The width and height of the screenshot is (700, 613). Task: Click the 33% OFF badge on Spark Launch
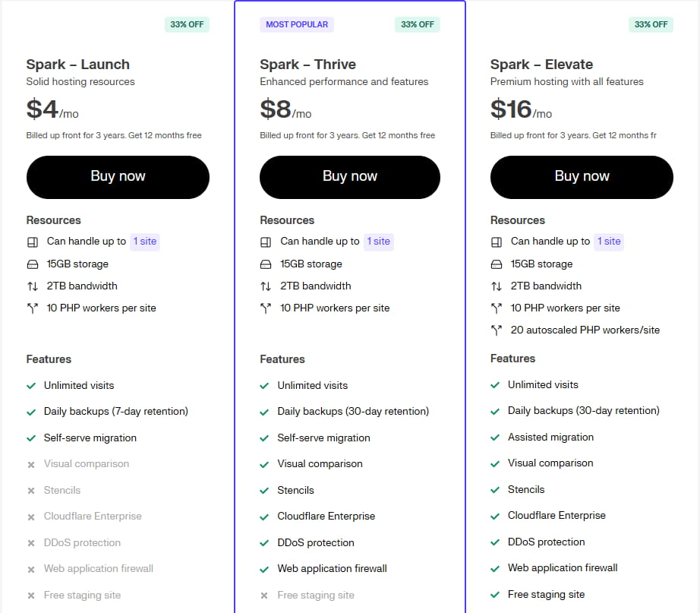point(187,24)
